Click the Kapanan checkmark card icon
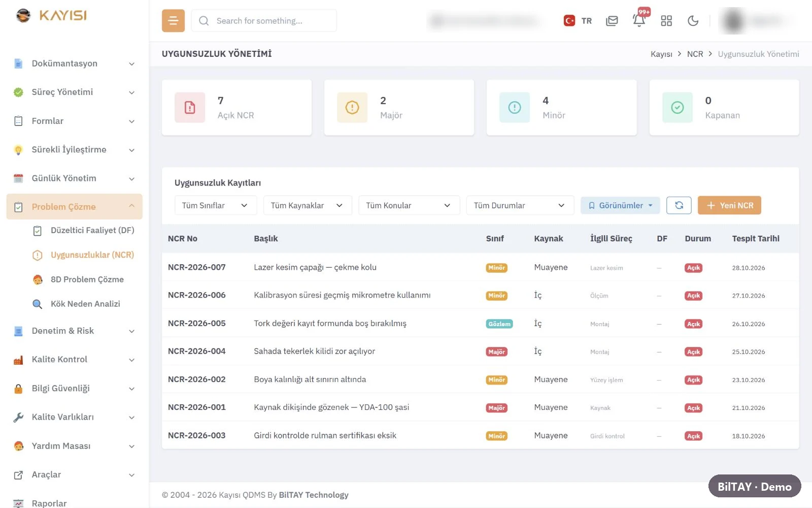 [x=678, y=107]
